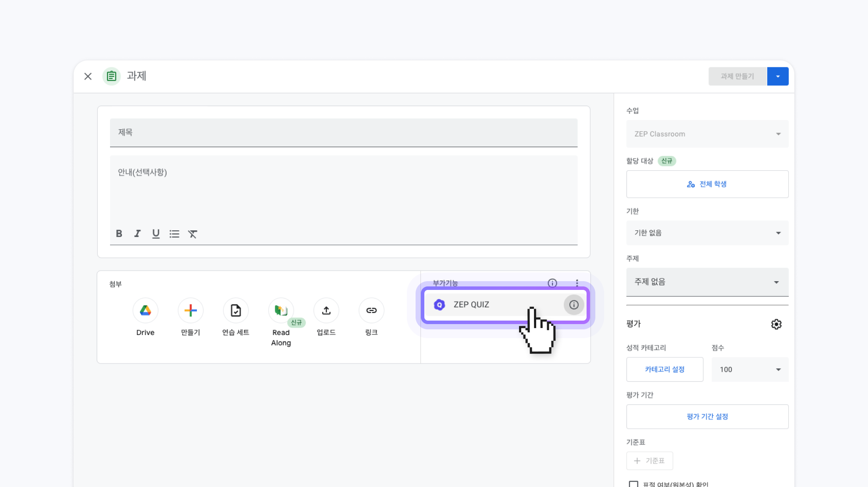868x487 pixels.
Task: Open the 주제 없음 topic dropdown
Action: (x=707, y=282)
